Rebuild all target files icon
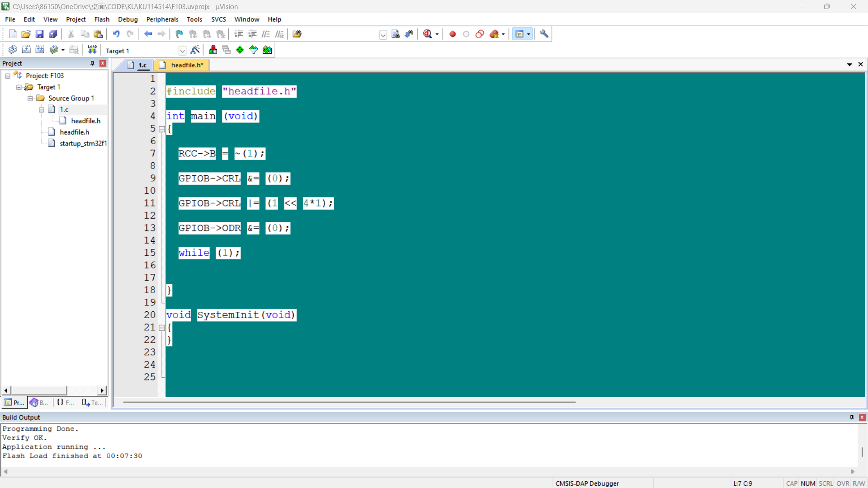Screen dimensions: 868x488 point(40,50)
